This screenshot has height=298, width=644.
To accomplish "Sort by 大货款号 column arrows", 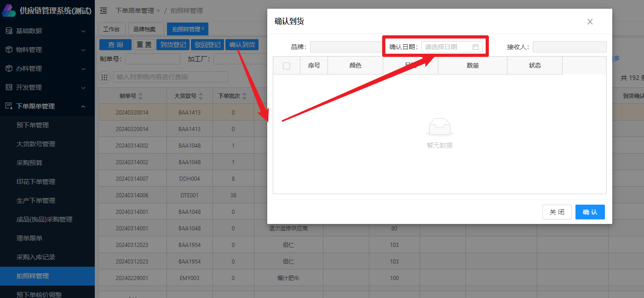I will pyautogui.click(x=201, y=96).
